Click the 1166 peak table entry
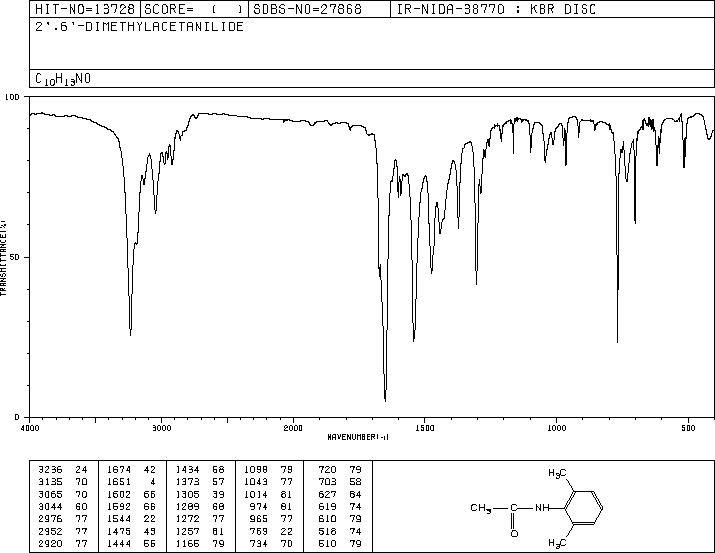715x553 pixels. coord(200,543)
